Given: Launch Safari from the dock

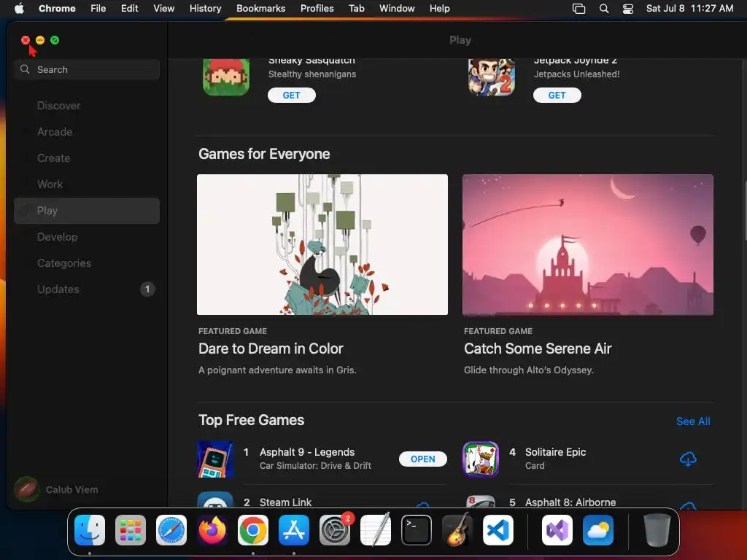Looking at the screenshot, I should click(x=171, y=530).
